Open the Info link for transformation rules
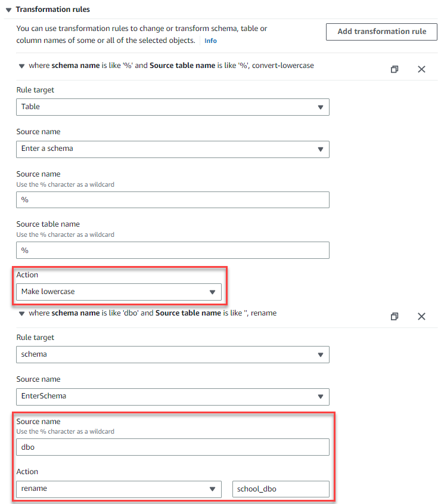The image size is (438, 504). point(210,41)
